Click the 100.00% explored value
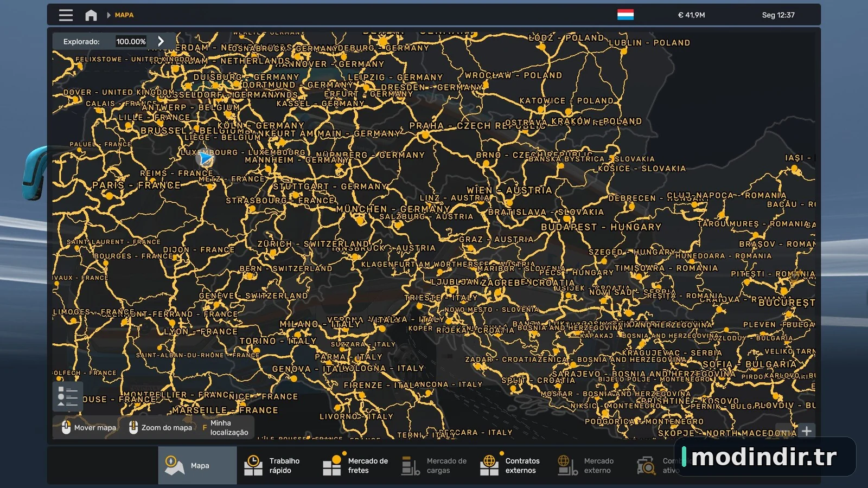The height and width of the screenshot is (488, 868). [x=131, y=41]
